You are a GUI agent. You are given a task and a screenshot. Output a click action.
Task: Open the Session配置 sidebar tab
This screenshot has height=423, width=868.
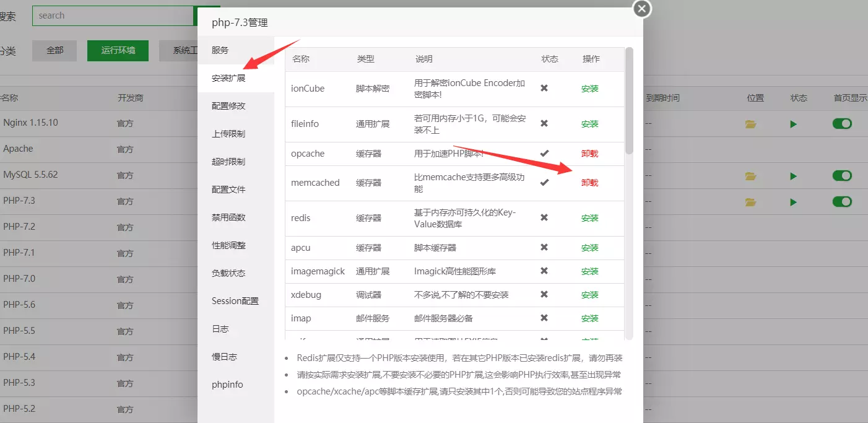click(x=235, y=301)
